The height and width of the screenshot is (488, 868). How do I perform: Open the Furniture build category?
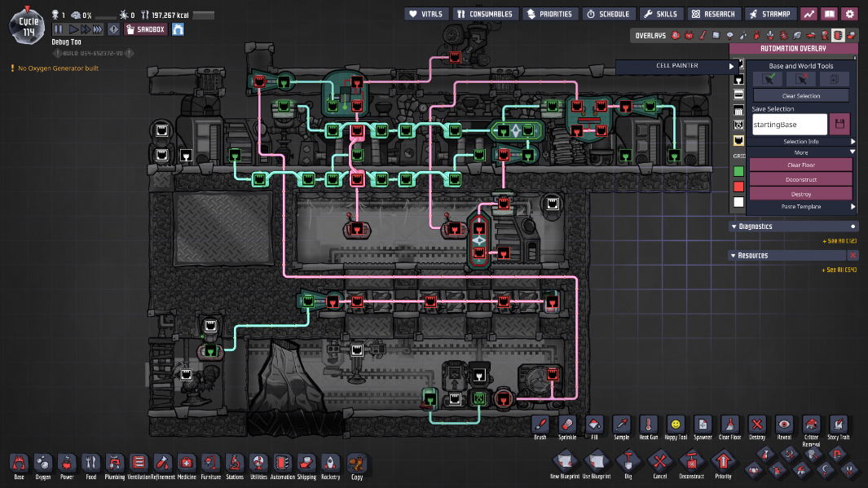point(210,463)
